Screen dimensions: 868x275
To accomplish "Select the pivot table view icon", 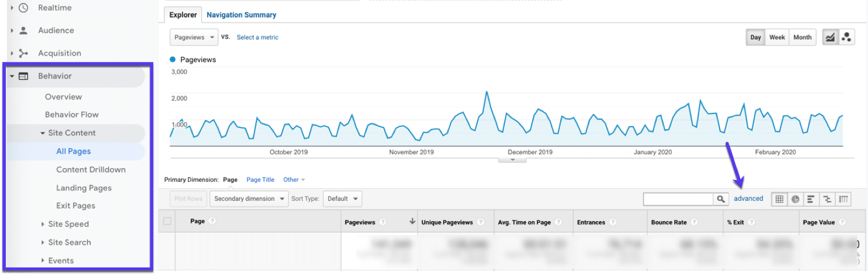I will (844, 199).
